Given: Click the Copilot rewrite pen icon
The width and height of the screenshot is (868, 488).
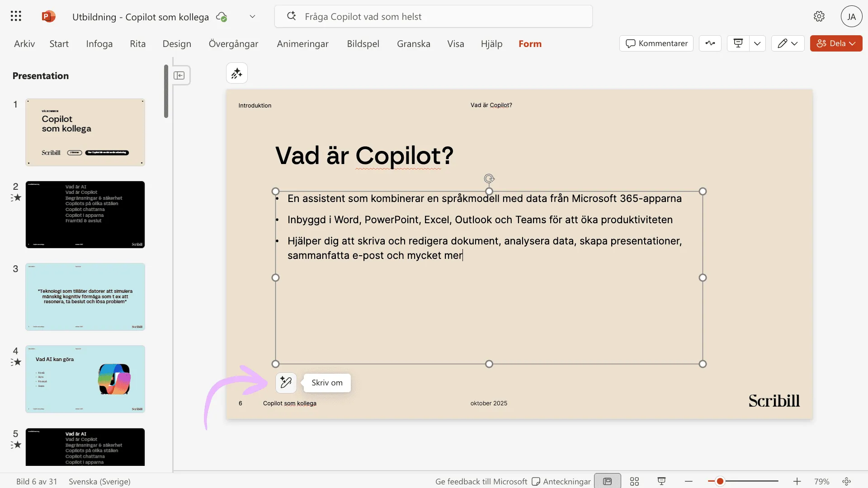Looking at the screenshot, I should click(x=286, y=383).
